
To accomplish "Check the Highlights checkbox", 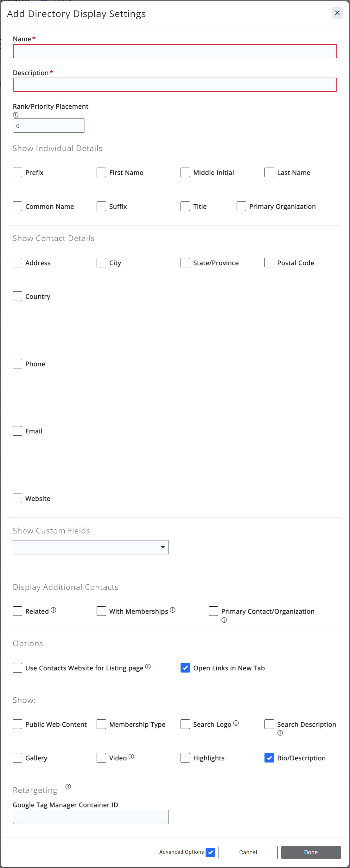I will tap(185, 757).
